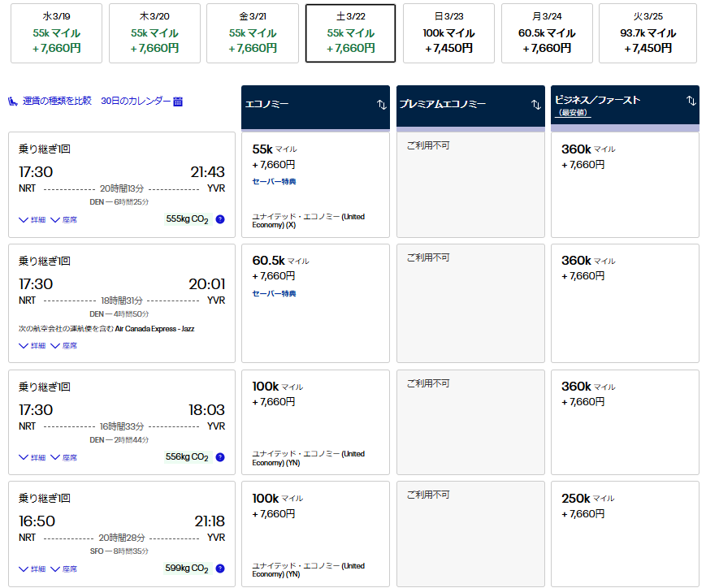Screen dimensions: 706x588
Task: Open the 30-day calendar icon
Action: click(x=178, y=102)
